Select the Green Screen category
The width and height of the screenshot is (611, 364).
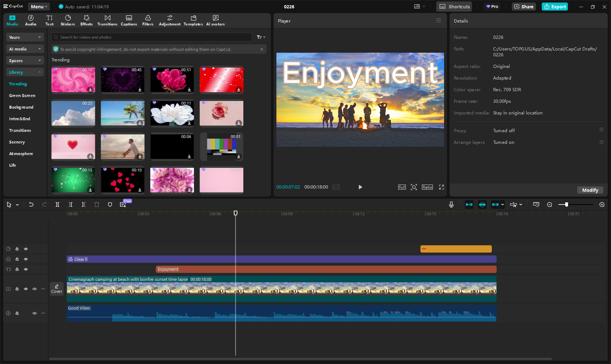click(x=22, y=96)
